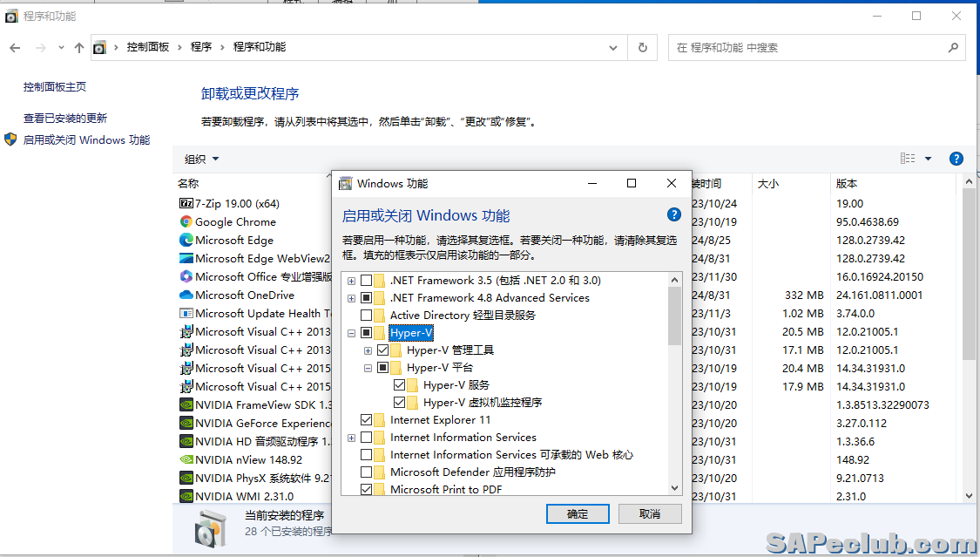Viewport: 980px width, 557px height.
Task: Expand the Internet Information Services node
Action: (351, 438)
